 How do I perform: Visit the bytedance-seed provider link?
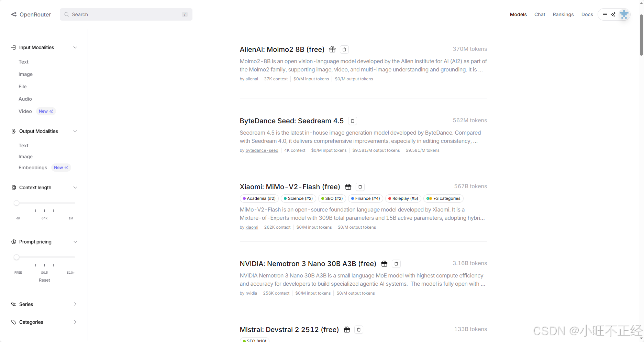pos(262,150)
